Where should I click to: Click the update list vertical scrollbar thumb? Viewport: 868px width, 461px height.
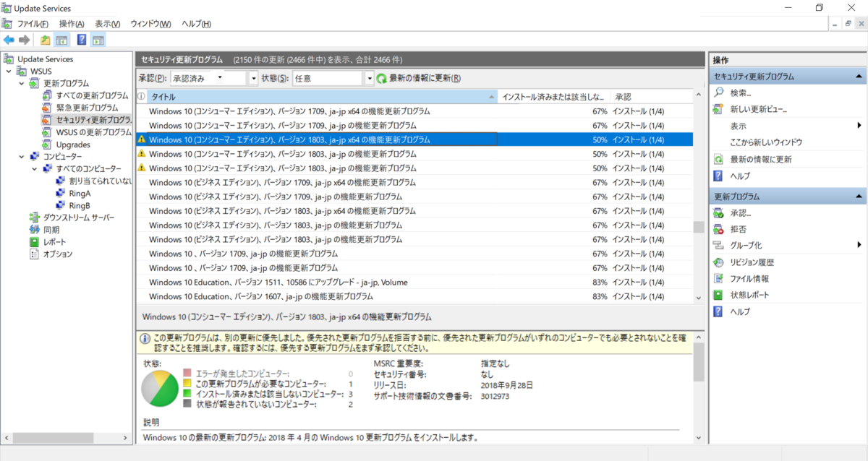pyautogui.click(x=698, y=227)
